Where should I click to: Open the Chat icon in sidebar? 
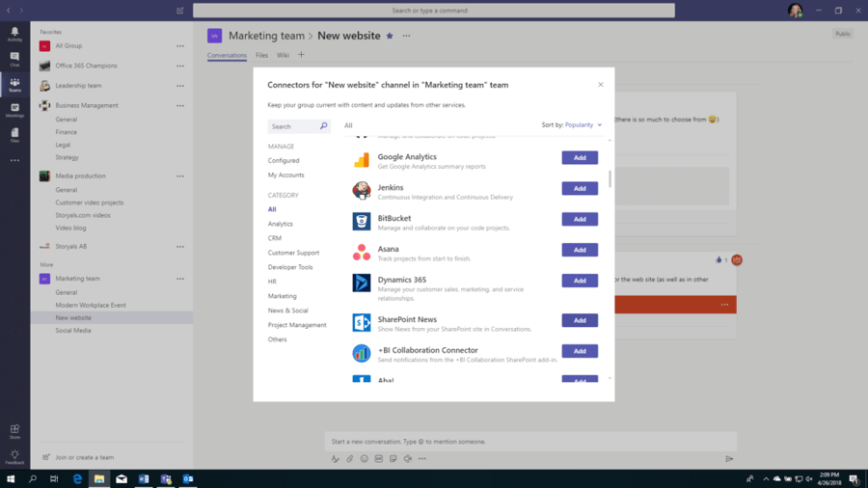14,59
